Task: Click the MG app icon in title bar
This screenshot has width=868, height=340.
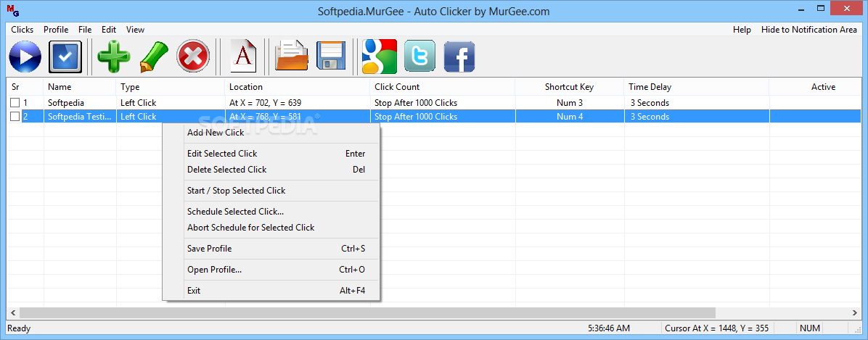Action: point(12,10)
